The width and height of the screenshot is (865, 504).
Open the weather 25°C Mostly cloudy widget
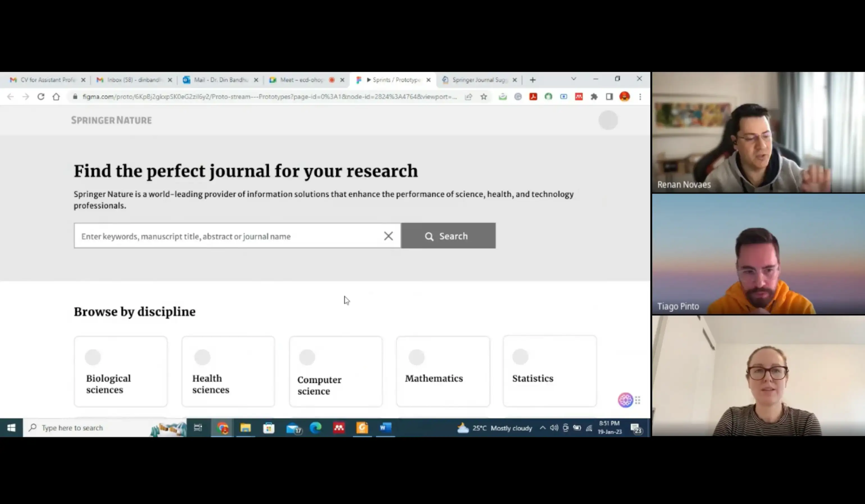494,428
